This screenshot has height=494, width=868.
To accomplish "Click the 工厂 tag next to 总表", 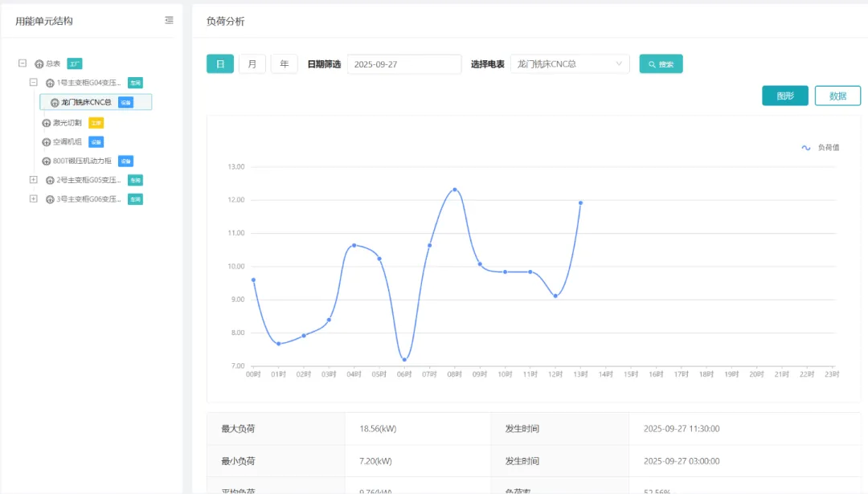I will [75, 63].
